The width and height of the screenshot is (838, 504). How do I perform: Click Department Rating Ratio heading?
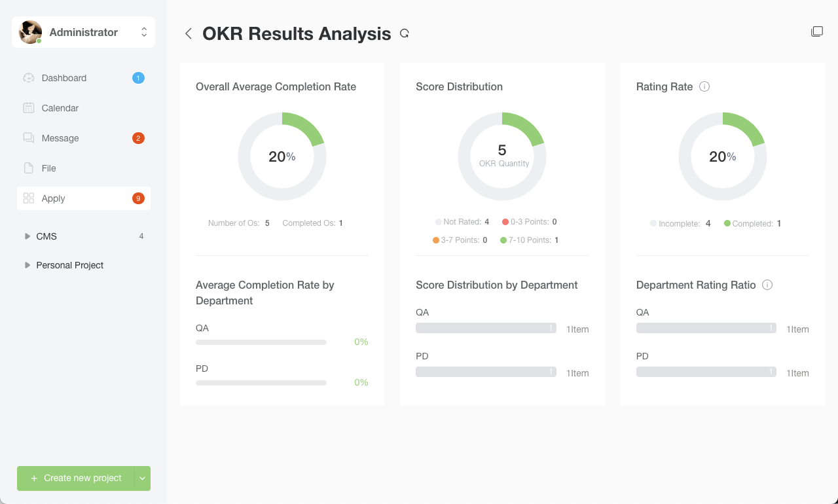click(696, 285)
